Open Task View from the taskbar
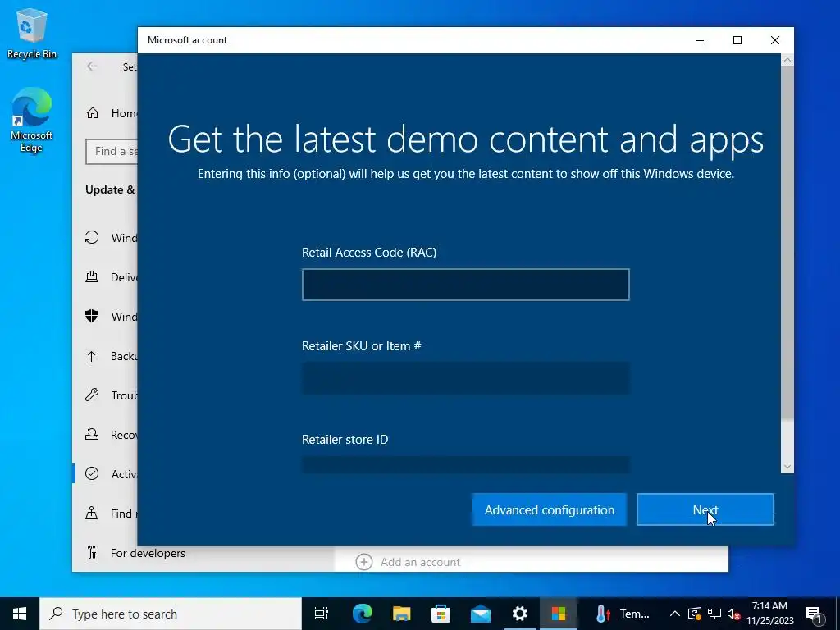Viewport: 840px width, 630px height. coord(322,614)
